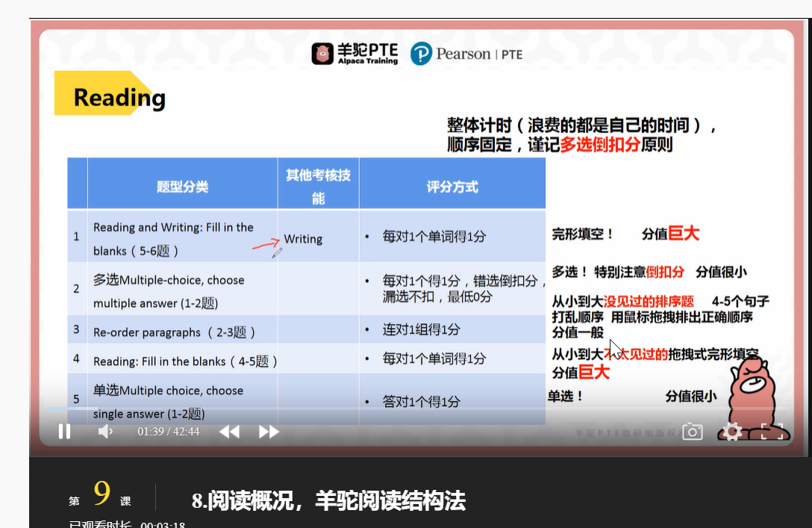Viewport: 812px width, 528px height.
Task: Toggle fullscreen mode icon
Action: pos(772,431)
